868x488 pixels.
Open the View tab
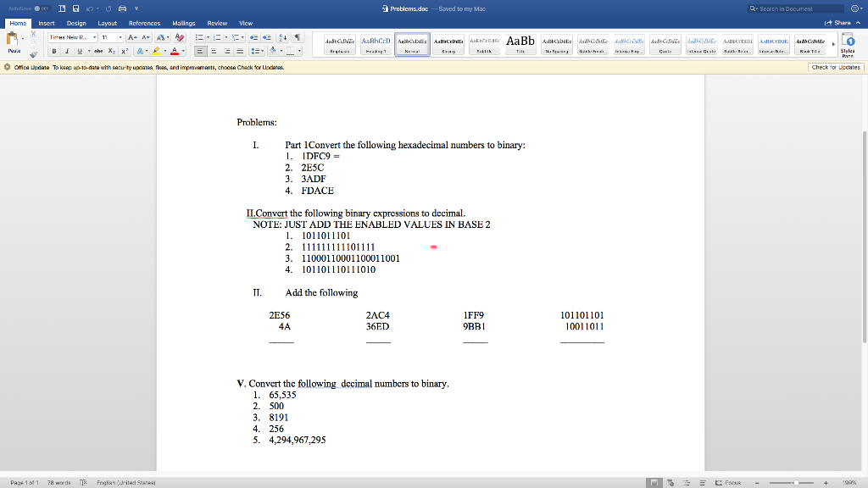tap(246, 23)
